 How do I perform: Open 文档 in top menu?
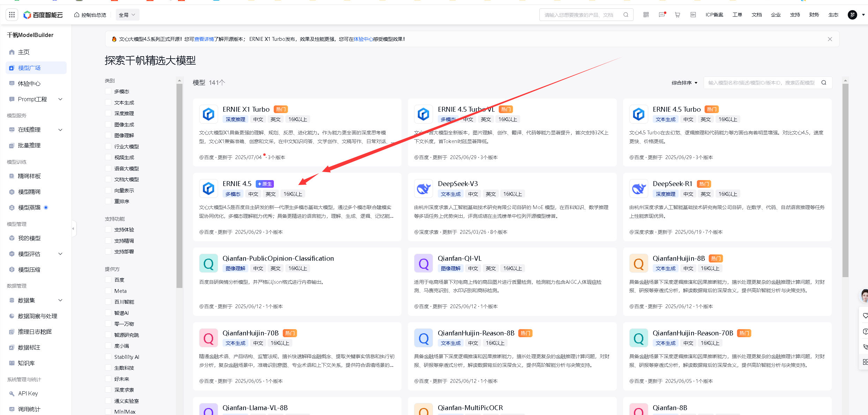click(x=757, y=15)
